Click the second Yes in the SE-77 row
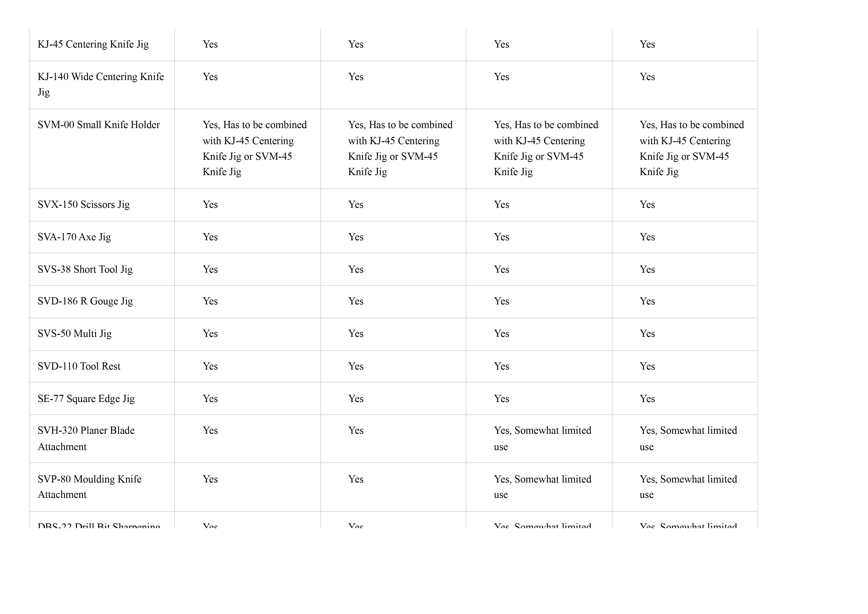The width and height of the screenshot is (868, 614). point(356,399)
